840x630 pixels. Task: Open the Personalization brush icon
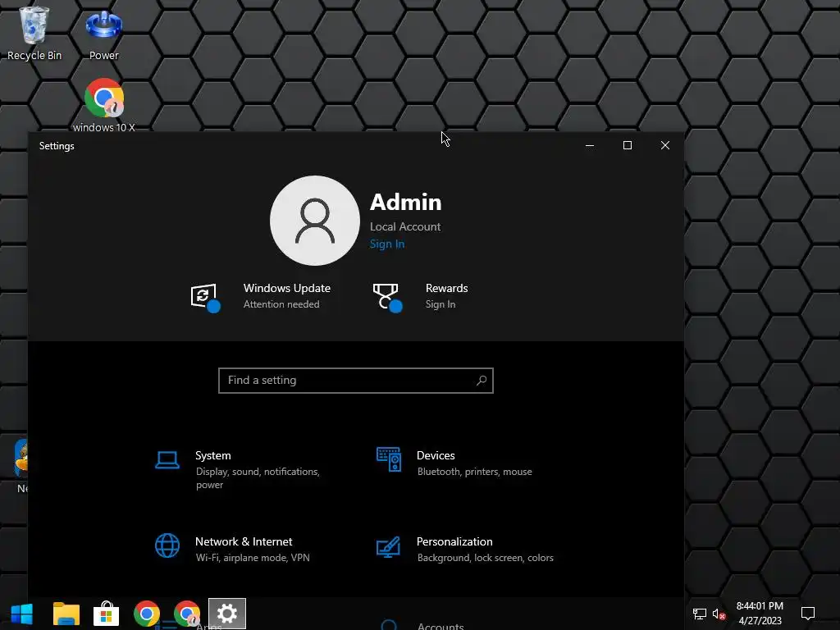(388, 546)
